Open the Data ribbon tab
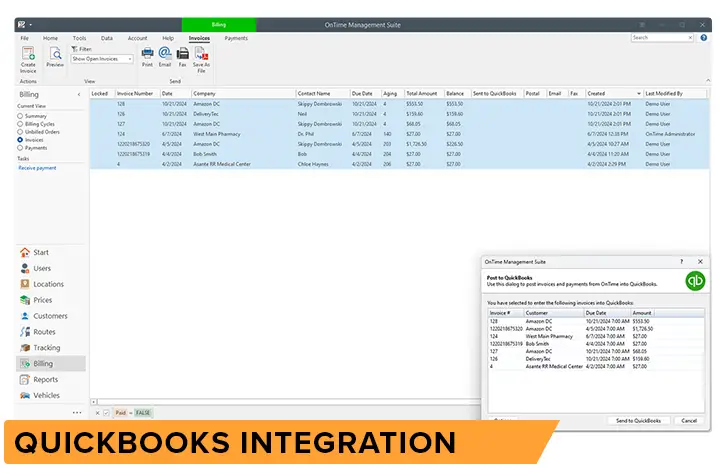 [x=107, y=38]
